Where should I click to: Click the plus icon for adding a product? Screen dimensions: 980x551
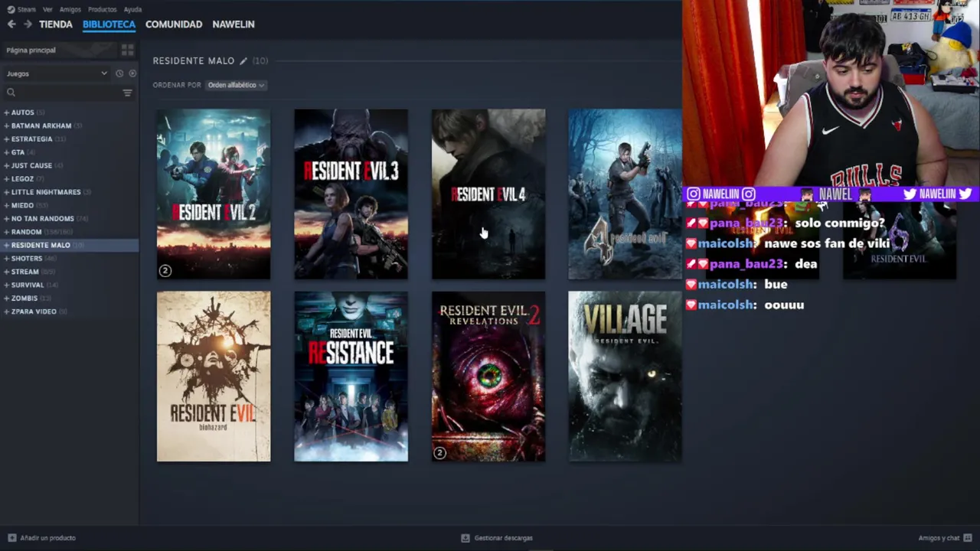tap(11, 538)
